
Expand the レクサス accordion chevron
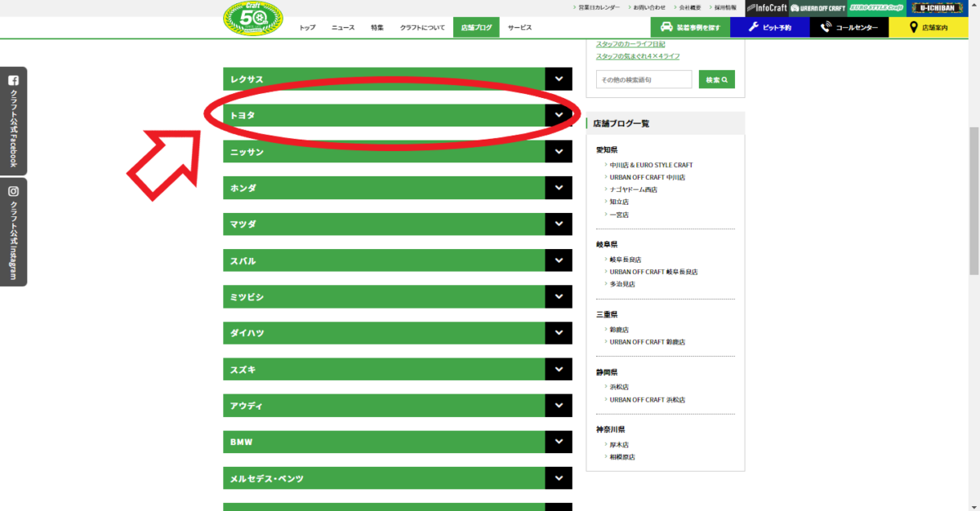click(559, 79)
